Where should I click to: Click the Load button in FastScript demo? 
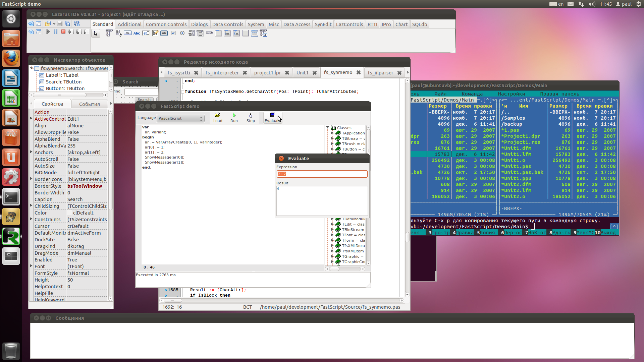point(218,118)
